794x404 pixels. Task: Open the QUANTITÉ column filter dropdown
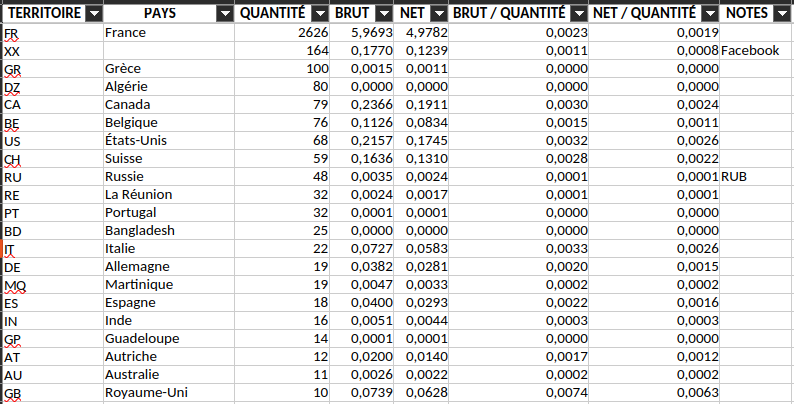pyautogui.click(x=320, y=14)
